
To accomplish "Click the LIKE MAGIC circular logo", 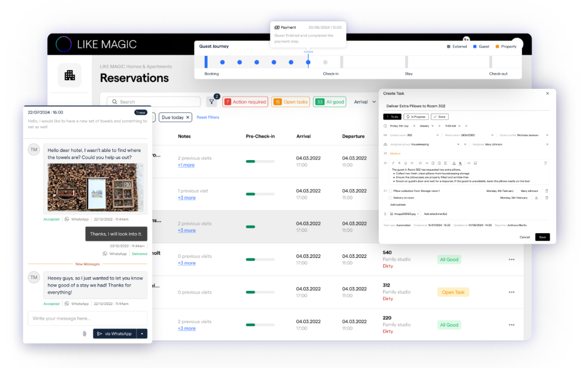I will point(64,44).
